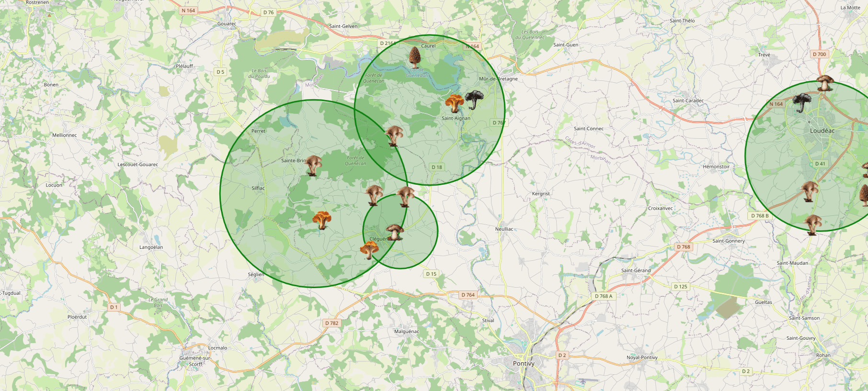
Task: Click the brown mushroom at the Loudéac circle's bottom edge
Action: [x=813, y=225]
